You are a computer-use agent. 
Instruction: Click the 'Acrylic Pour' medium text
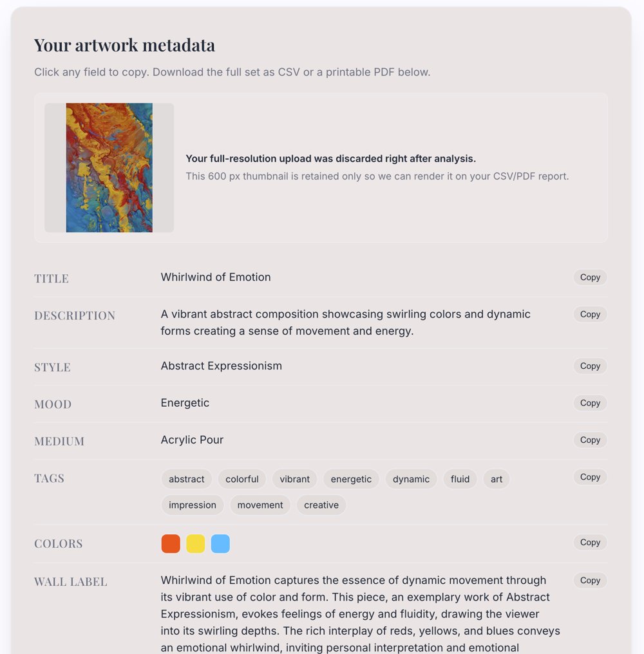pos(192,440)
